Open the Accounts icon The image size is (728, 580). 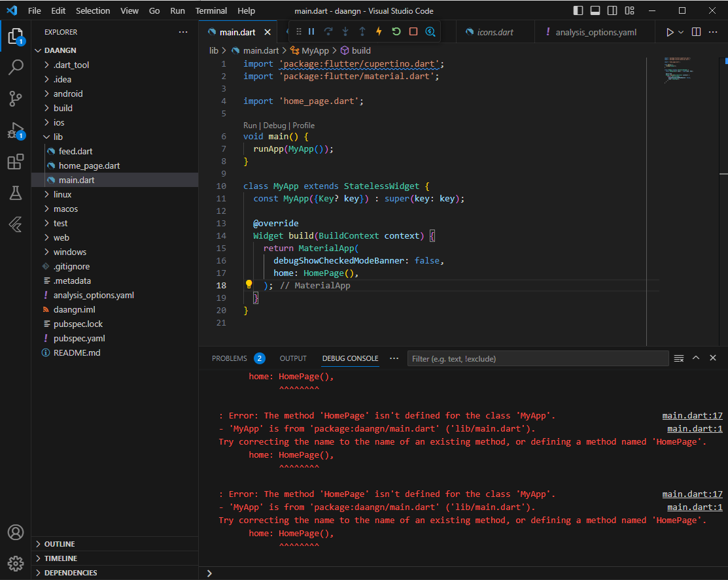tap(15, 532)
